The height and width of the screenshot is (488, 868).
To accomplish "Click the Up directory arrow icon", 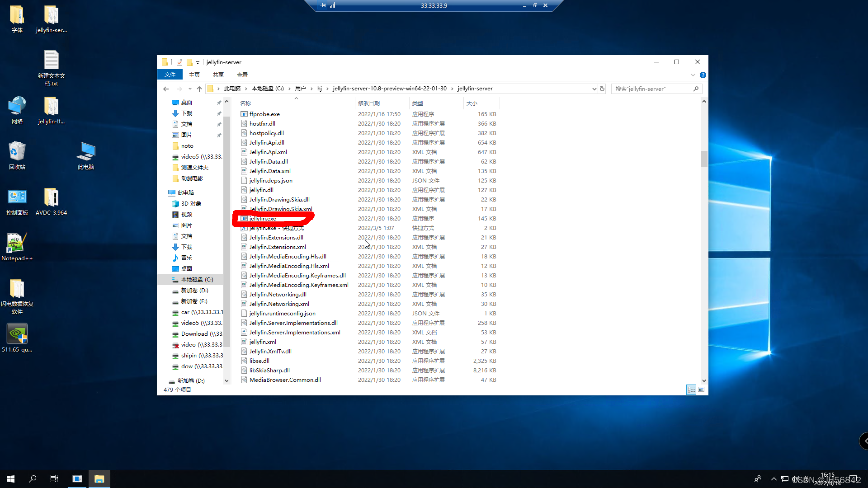I will 199,89.
